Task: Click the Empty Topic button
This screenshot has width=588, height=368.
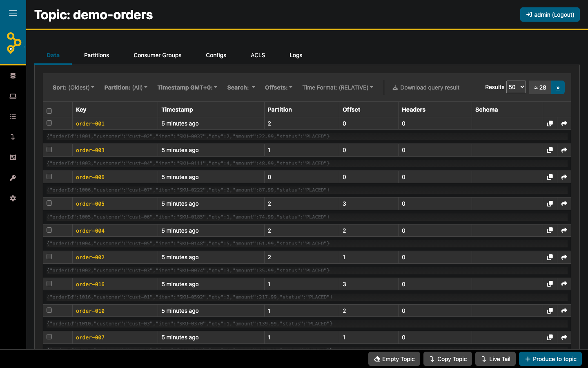Action: [x=394, y=359]
